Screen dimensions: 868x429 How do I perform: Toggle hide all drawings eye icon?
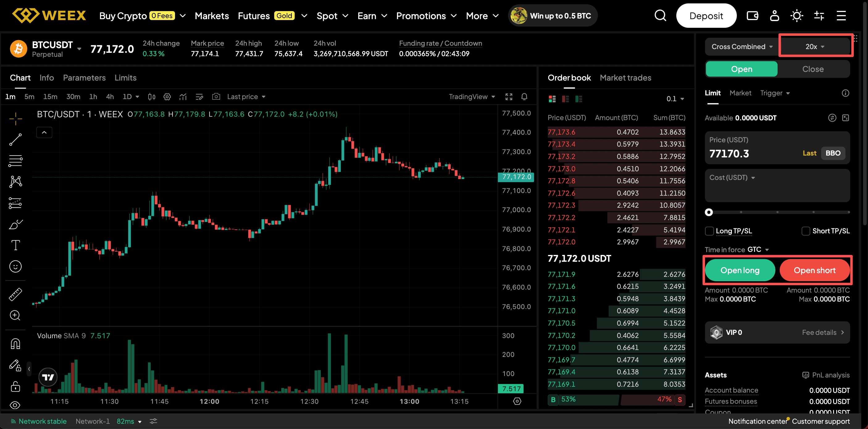click(15, 405)
